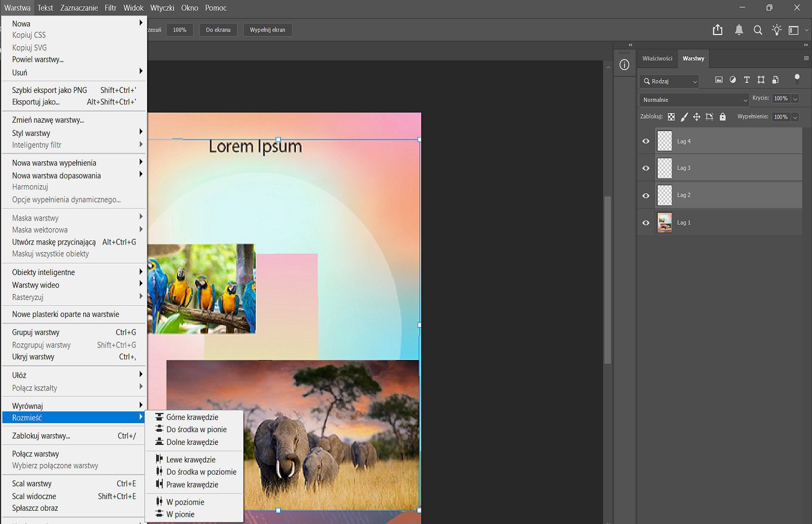Click lock all padlock icon

[723, 117]
